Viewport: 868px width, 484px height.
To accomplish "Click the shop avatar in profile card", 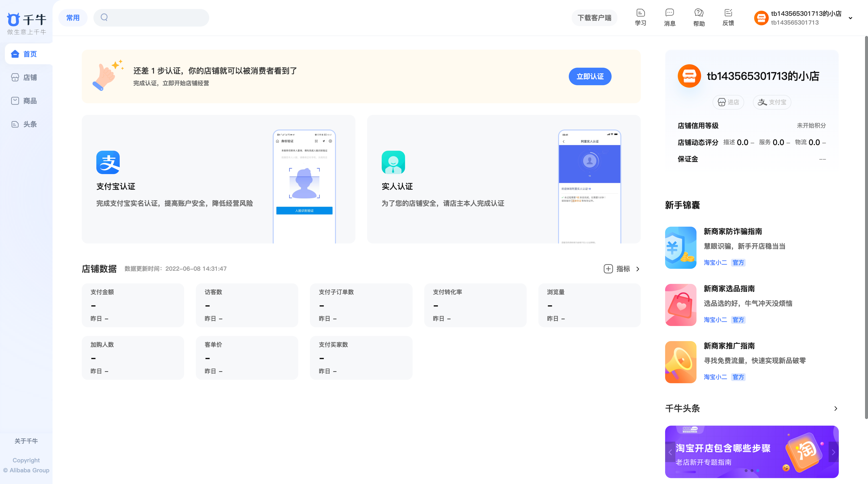I will 689,76.
